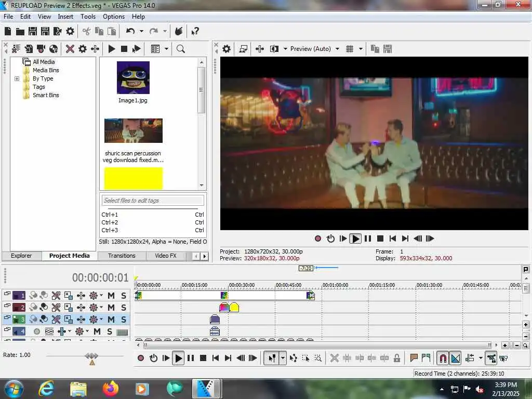The height and width of the screenshot is (399, 532).
Task: Click record button under video preview
Action: coord(318,238)
